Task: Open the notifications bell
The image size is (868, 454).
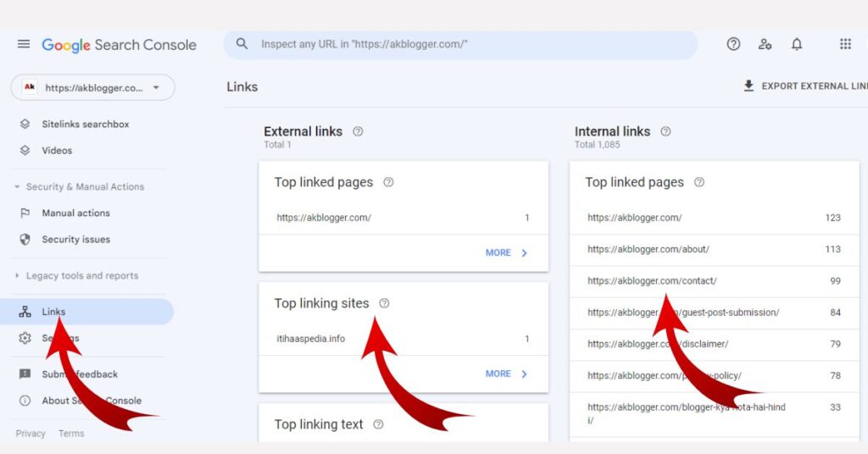Action: [797, 44]
